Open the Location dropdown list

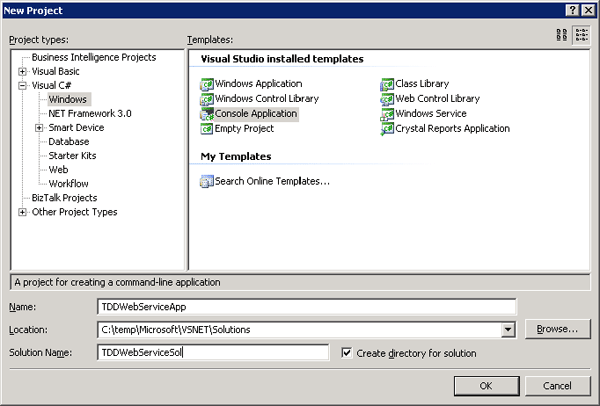pyautogui.click(x=508, y=329)
